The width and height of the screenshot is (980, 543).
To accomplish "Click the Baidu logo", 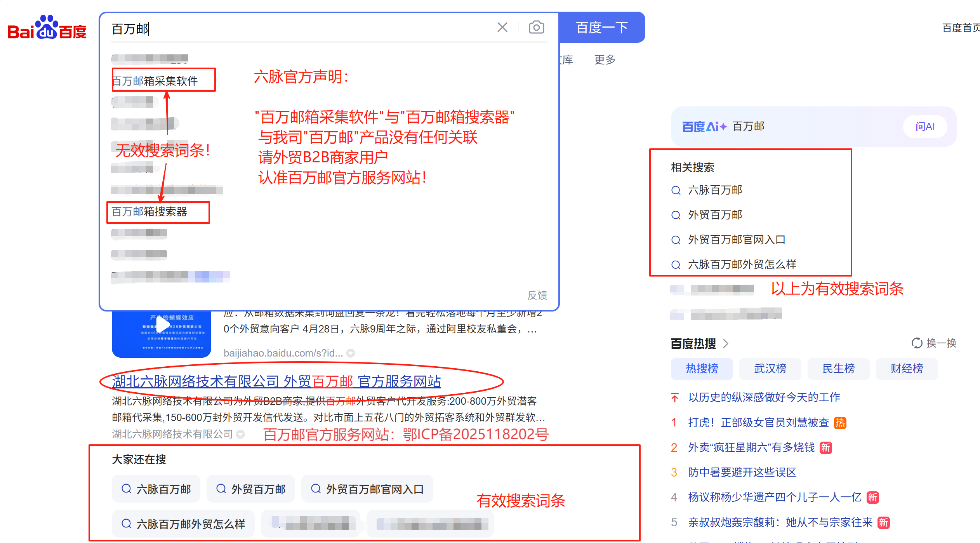I will pos(47,28).
